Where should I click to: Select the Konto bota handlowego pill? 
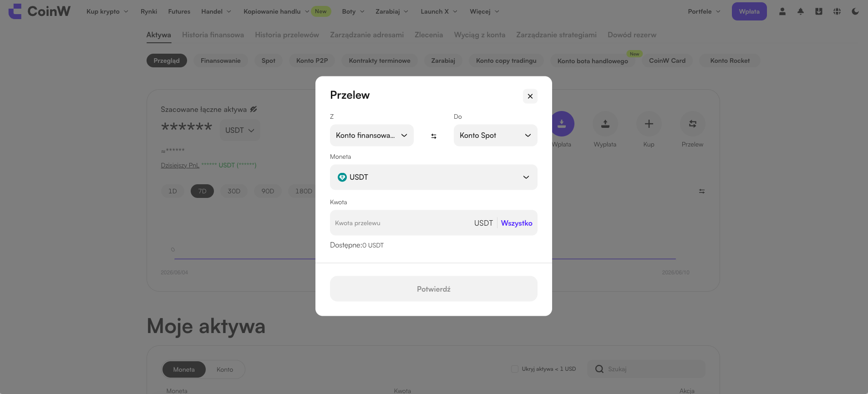[x=593, y=61]
